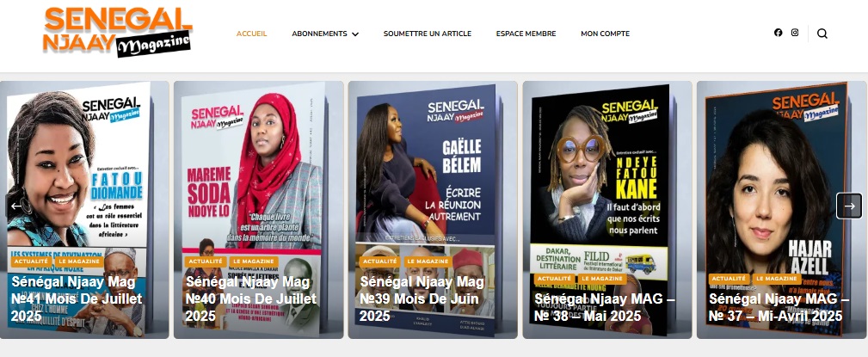The image size is (868, 357).
Task: Open Sénégal Njaay MAG № 38 Mai article
Action: click(x=605, y=307)
